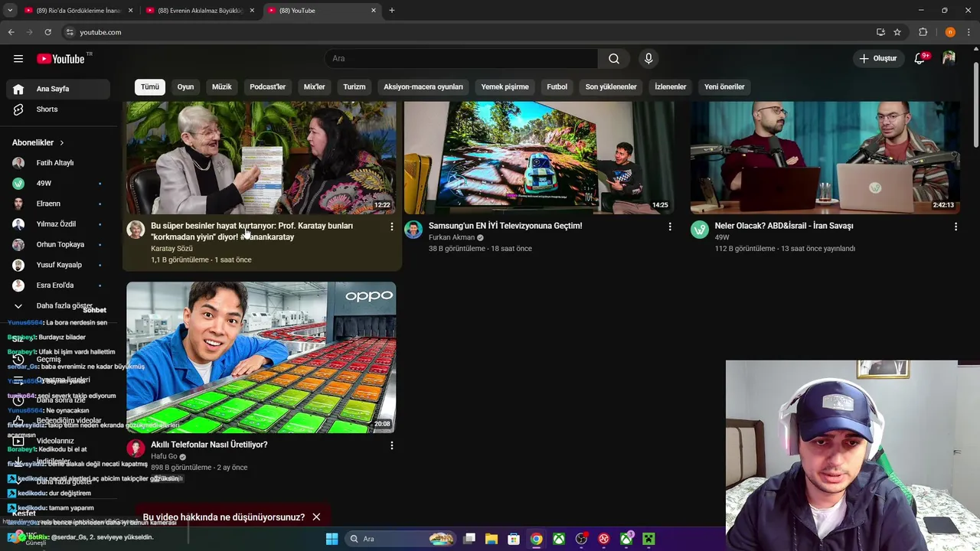Open the 49W channel in subscriptions
The image size is (980, 551).
pos(58,184)
